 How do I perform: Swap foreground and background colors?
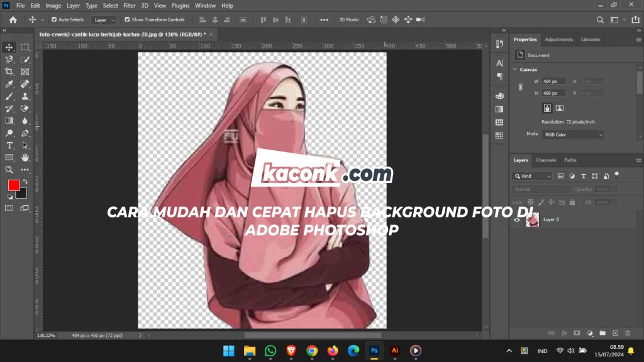25,182
